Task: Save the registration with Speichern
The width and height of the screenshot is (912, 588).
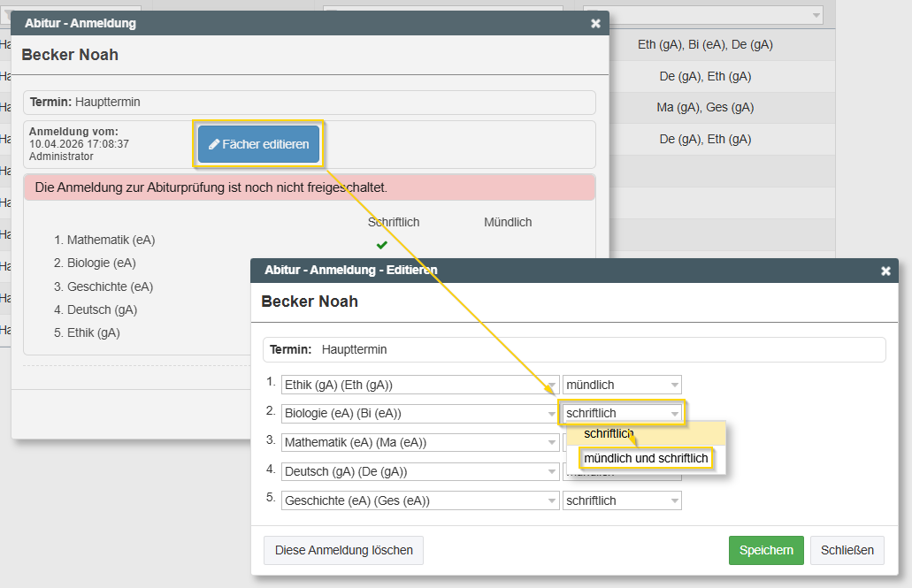Action: (765, 550)
